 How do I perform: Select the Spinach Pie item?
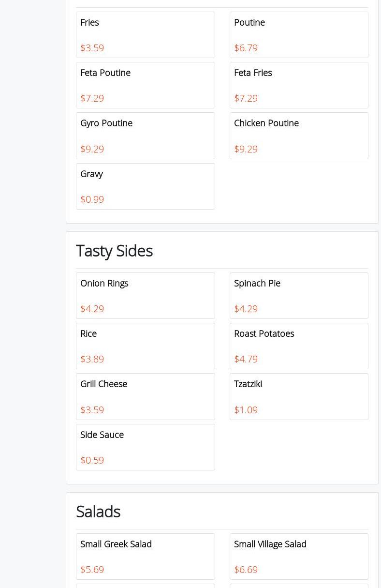[x=298, y=296]
